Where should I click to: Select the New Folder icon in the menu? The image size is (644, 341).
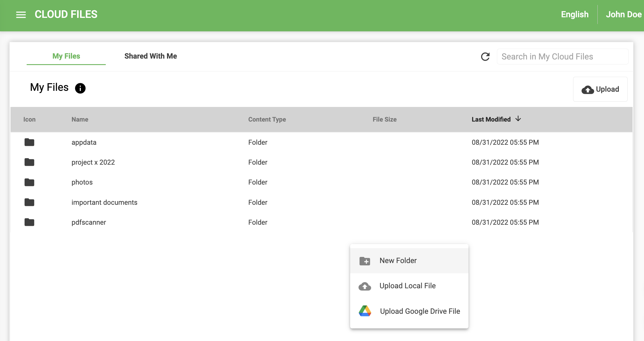click(x=364, y=261)
